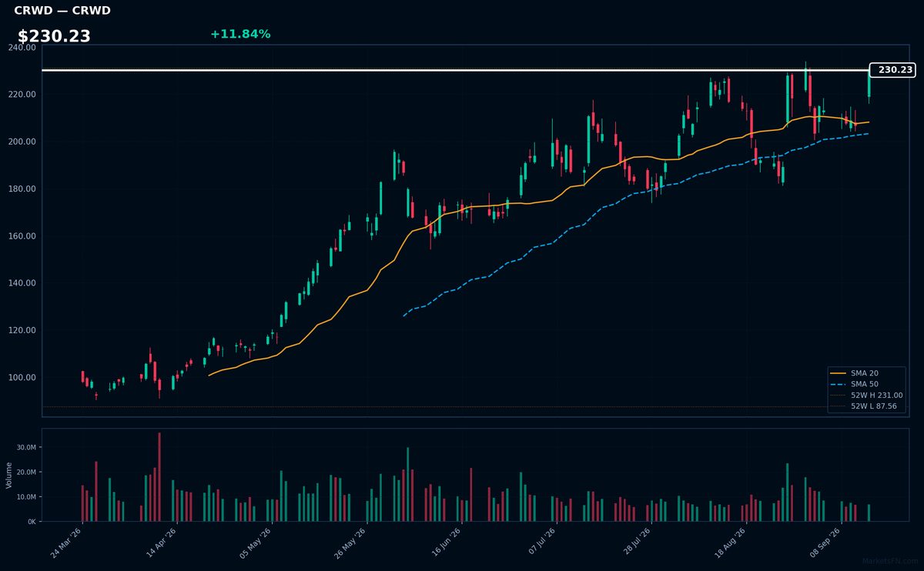
Task: Select the $230.23 current price text
Action: coord(54,36)
